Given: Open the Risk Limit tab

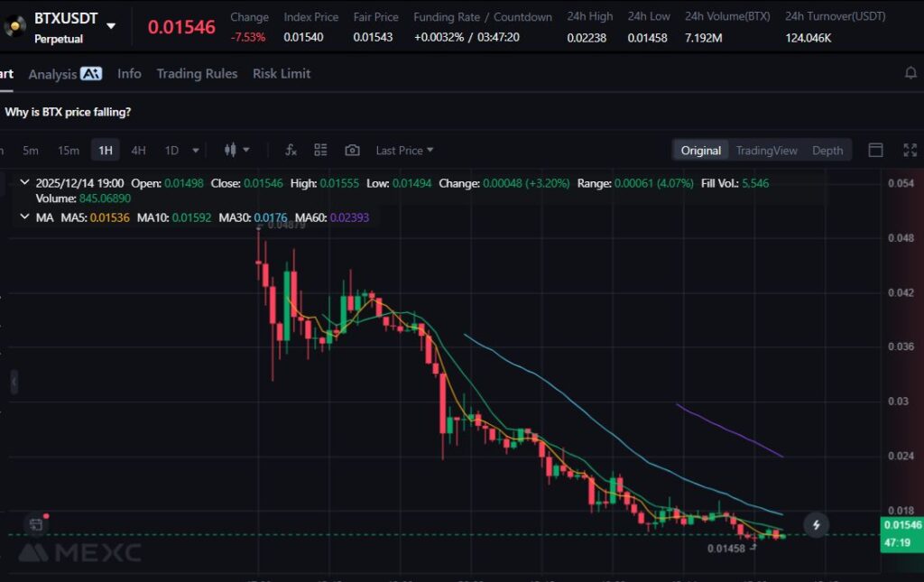Looking at the screenshot, I should pos(281,74).
